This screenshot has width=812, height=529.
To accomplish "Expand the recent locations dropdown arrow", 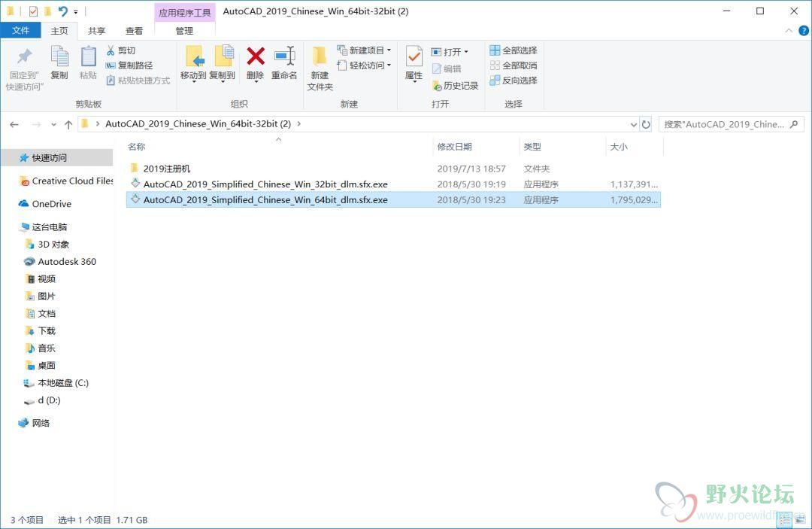I will point(53,124).
